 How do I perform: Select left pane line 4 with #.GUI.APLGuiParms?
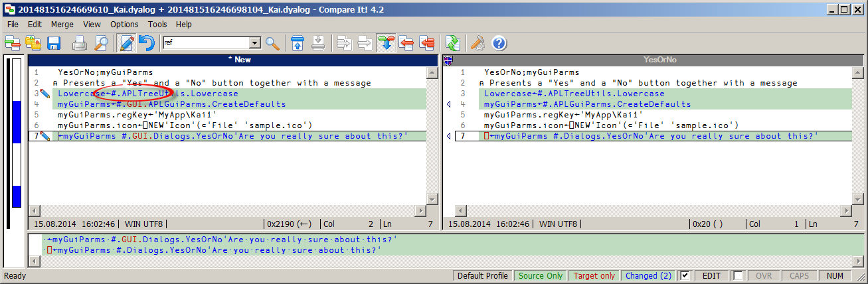pyautogui.click(x=171, y=104)
